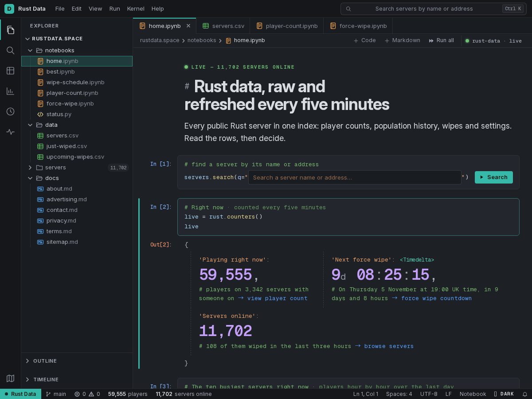Open just-wiped.csv file
Viewport: 532px width, 399px height.
(77, 146)
